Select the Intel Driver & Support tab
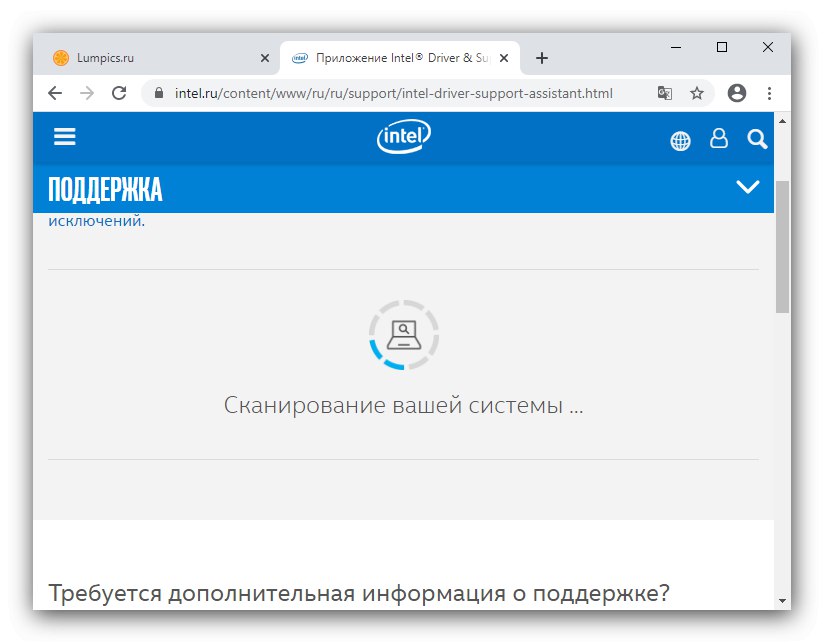 (x=399, y=58)
